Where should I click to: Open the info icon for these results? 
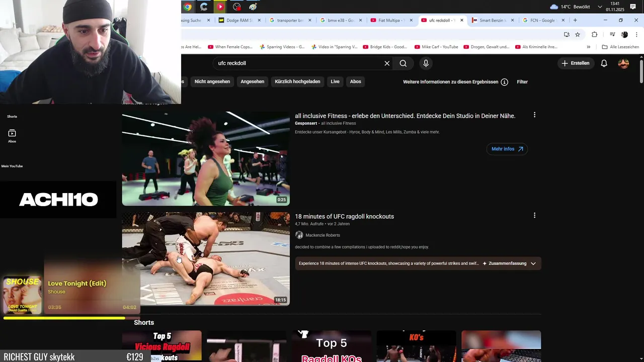pos(504,82)
